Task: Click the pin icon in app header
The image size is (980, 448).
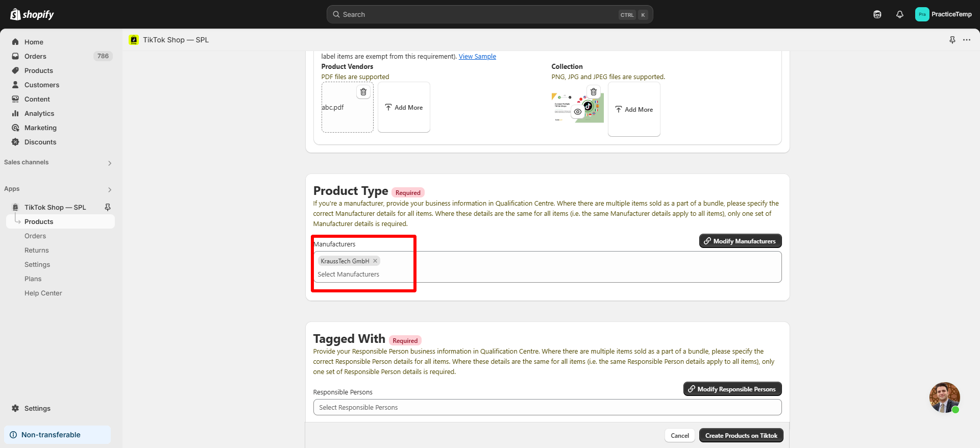Action: pyautogui.click(x=952, y=40)
